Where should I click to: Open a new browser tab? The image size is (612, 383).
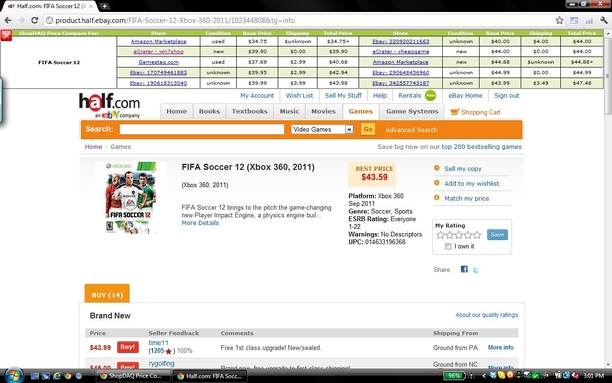coord(104,6)
